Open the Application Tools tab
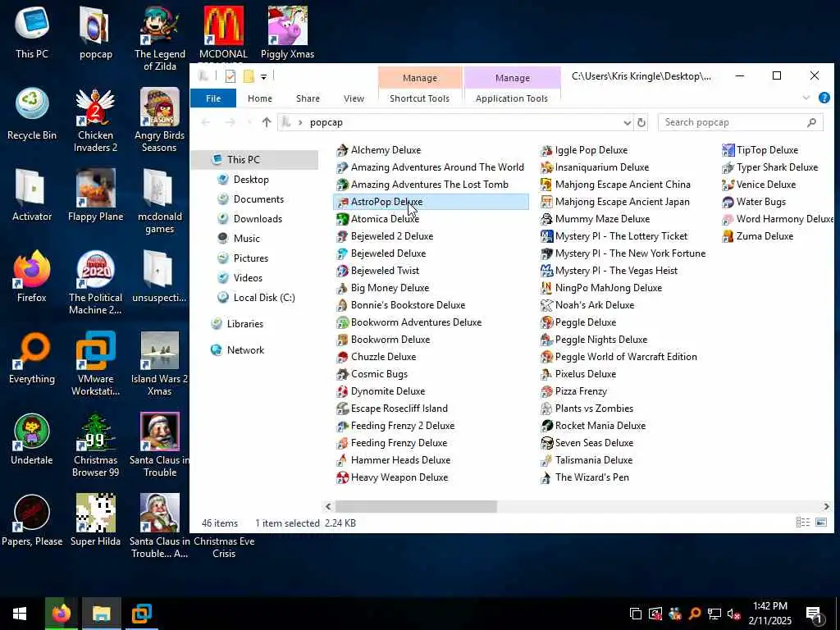The width and height of the screenshot is (840, 630). point(512,98)
